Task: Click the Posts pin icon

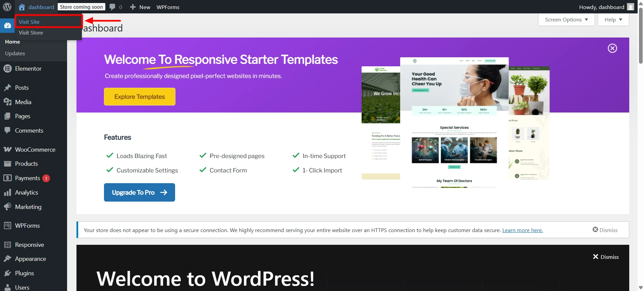Action: click(x=7, y=88)
